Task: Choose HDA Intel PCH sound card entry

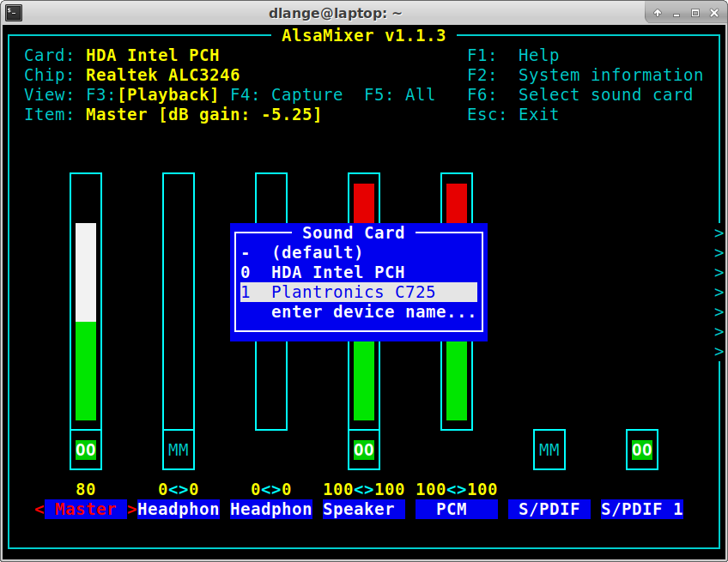Action: click(x=359, y=272)
